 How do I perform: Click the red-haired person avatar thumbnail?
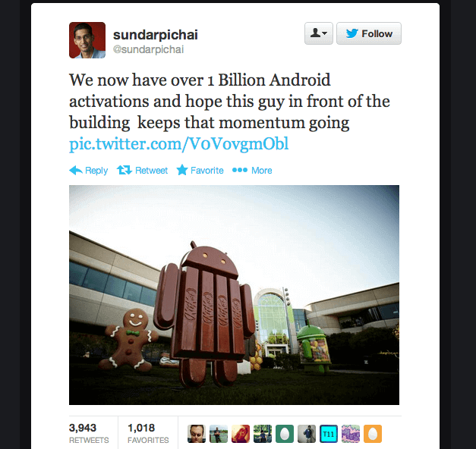[241, 434]
